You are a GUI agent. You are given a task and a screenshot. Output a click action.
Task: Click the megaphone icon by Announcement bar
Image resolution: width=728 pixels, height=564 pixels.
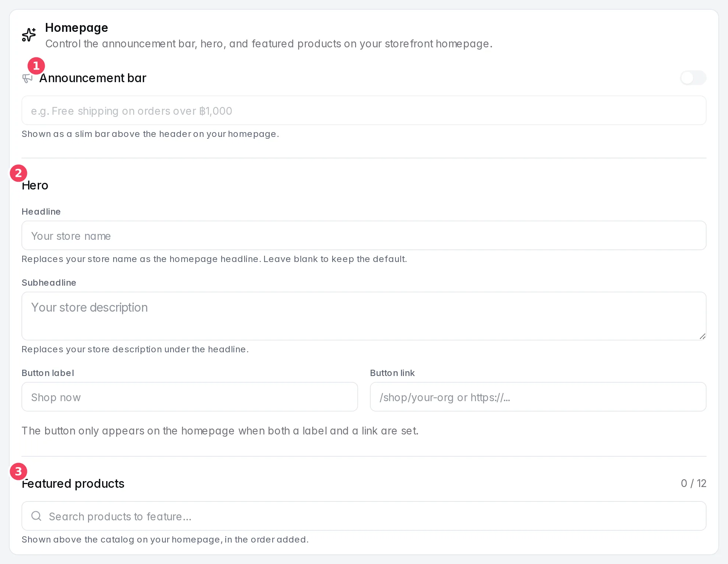click(27, 78)
